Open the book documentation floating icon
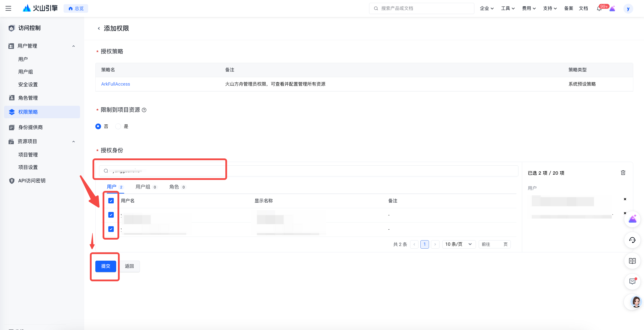The height and width of the screenshot is (330, 644). [x=632, y=261]
